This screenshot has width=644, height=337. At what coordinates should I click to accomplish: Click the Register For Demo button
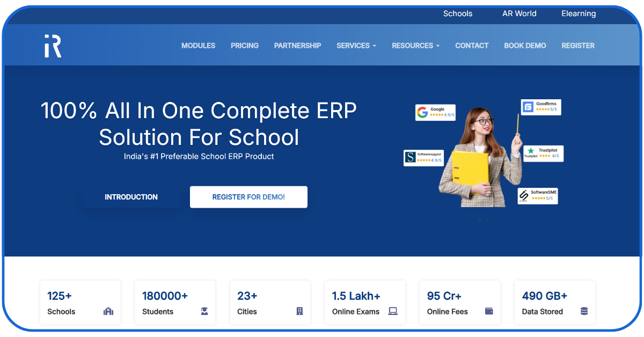point(248,197)
